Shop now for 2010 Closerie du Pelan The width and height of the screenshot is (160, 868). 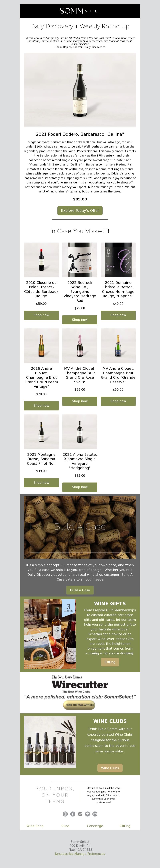pos(41,315)
